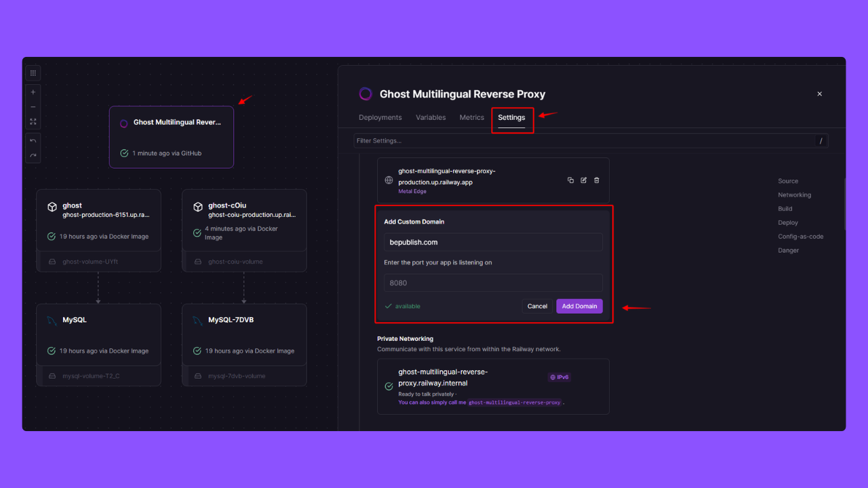868x488 pixels.
Task: Delete the production domain via the trash icon
Action: [596, 180]
